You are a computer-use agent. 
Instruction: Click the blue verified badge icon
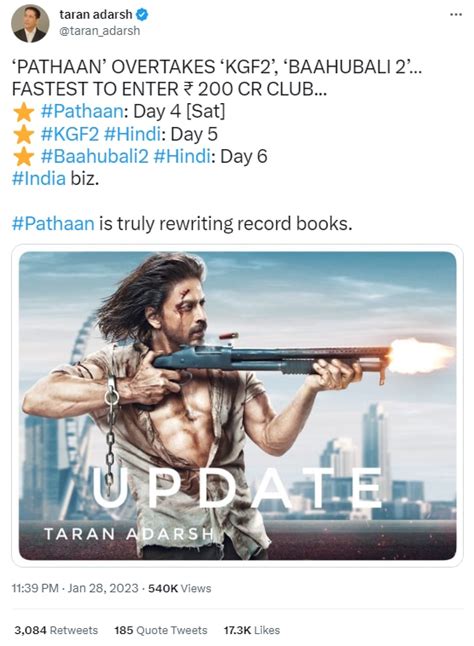142,15
